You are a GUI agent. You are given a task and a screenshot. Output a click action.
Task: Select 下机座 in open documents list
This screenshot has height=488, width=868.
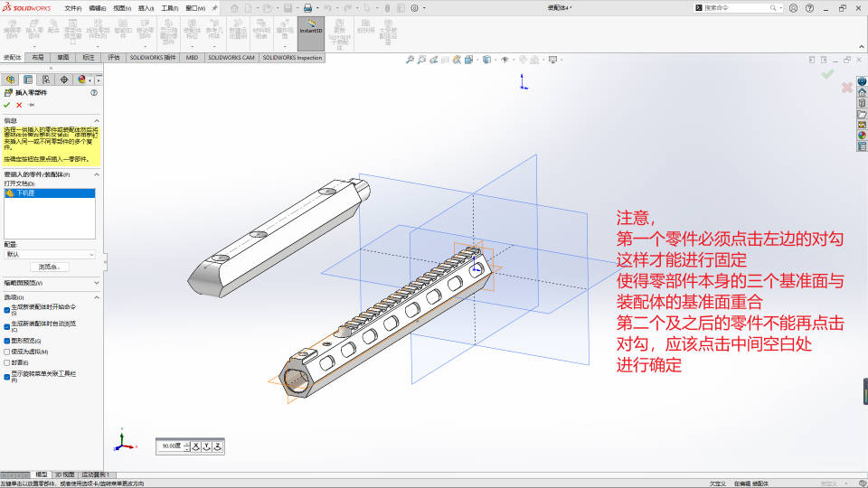pos(50,193)
